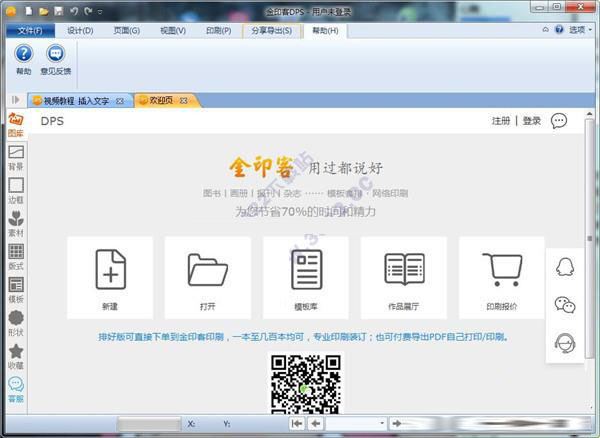Switch to the 设计(D) ribbon tab
This screenshot has width=600, height=438.
80,31
